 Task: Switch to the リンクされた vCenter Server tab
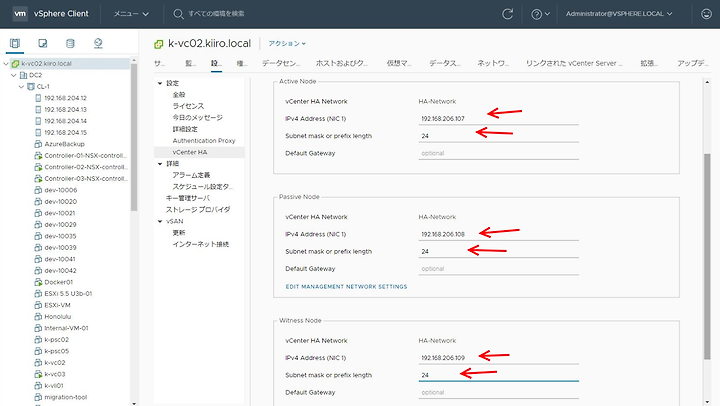pos(574,63)
